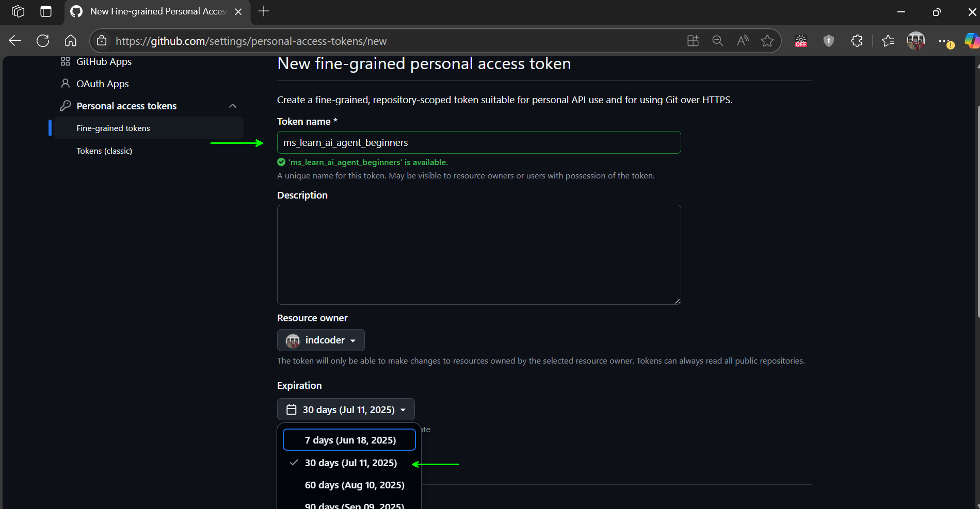Image resolution: width=980 pixels, height=509 pixels.
Task: Click the calendar icon on the Expiration selector
Action: click(x=292, y=409)
